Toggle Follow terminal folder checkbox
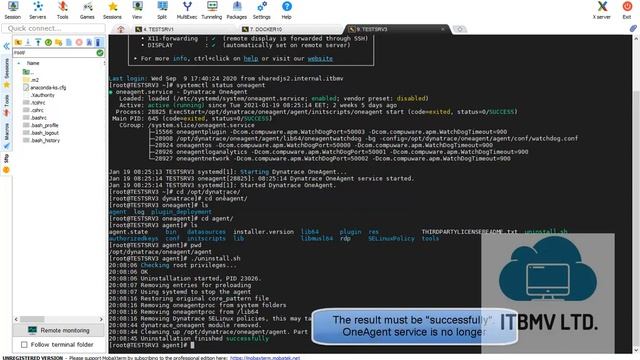The width and height of the screenshot is (640, 360). [x=24, y=345]
